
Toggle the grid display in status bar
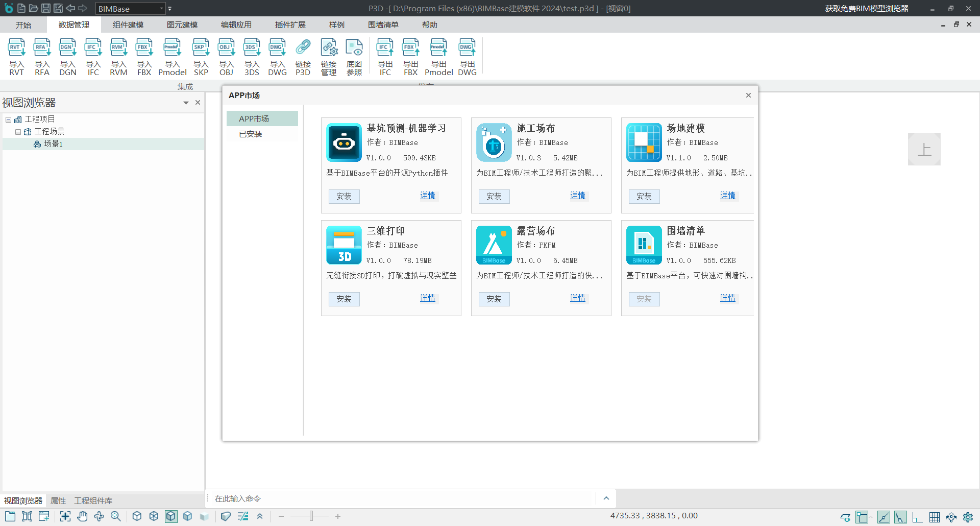point(934,517)
